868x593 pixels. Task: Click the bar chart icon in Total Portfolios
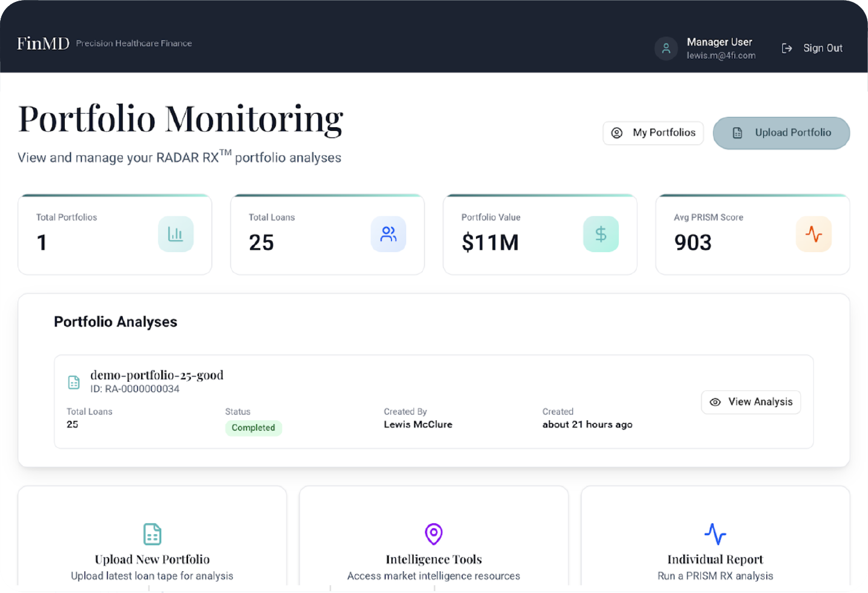click(176, 234)
